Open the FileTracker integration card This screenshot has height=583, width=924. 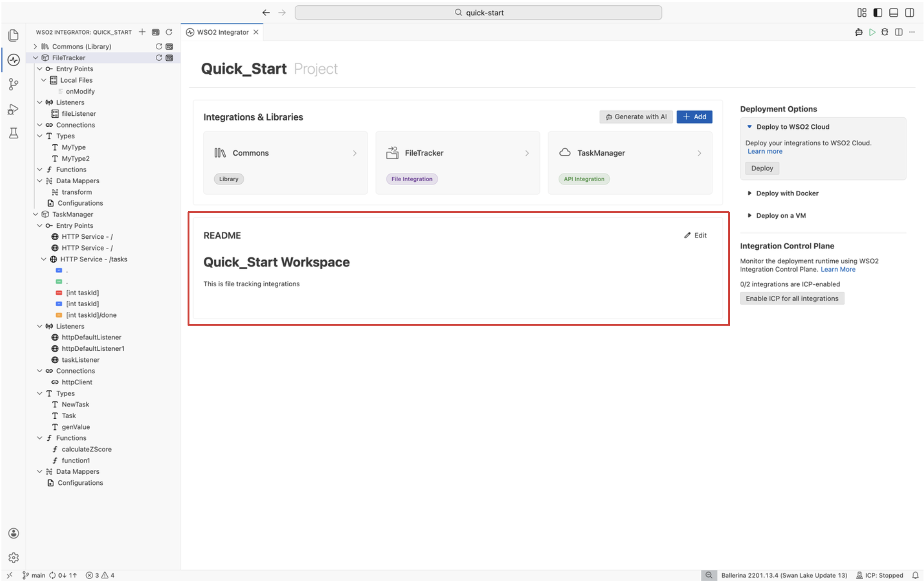(458, 163)
